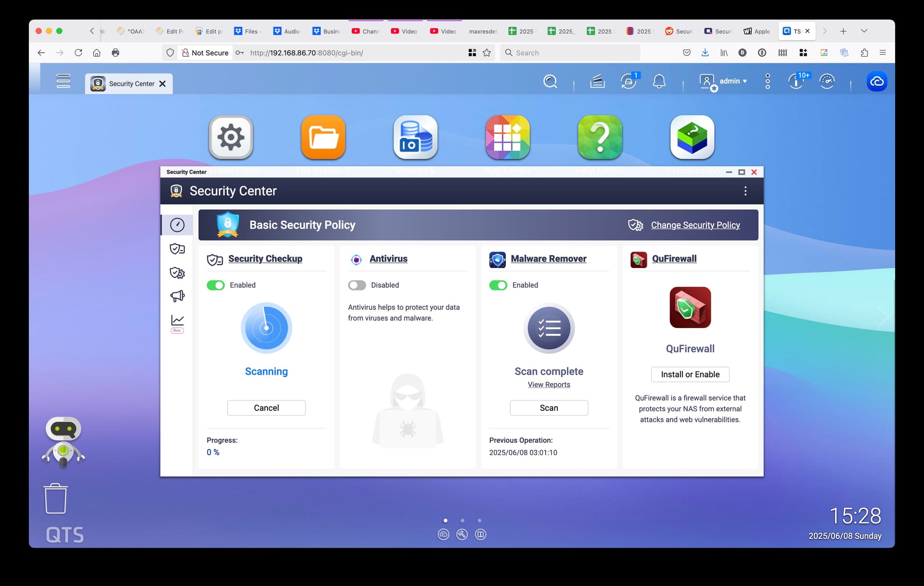Open new browser tab plus button
924x586 pixels.
843,31
